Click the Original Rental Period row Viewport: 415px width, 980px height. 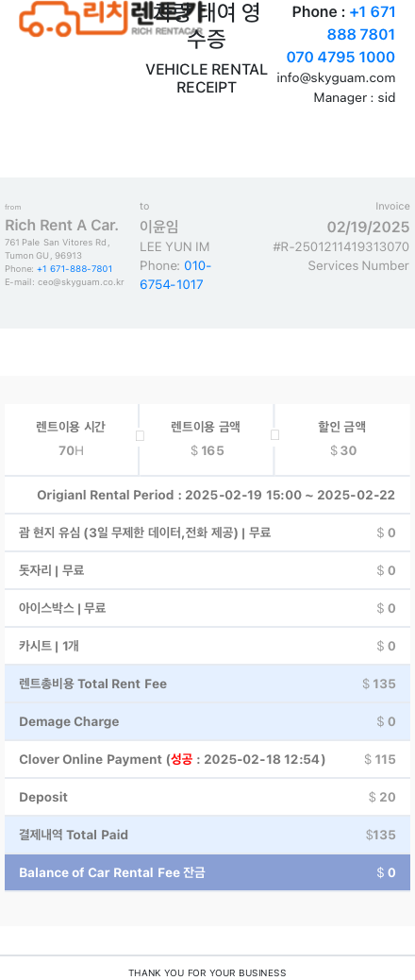[x=207, y=495]
